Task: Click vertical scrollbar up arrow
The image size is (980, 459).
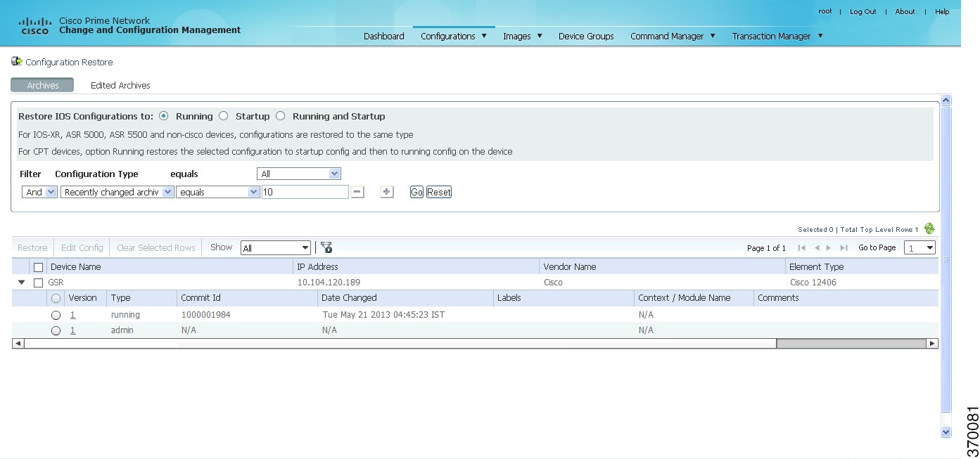Action: point(946,101)
